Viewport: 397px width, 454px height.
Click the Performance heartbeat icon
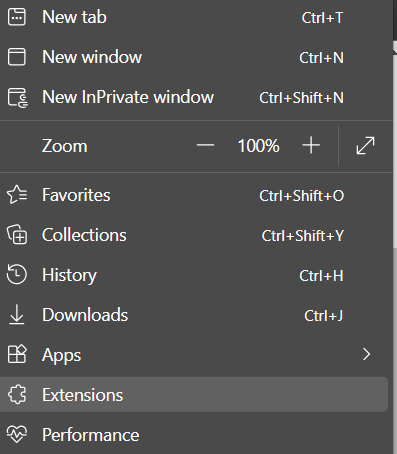point(17,434)
